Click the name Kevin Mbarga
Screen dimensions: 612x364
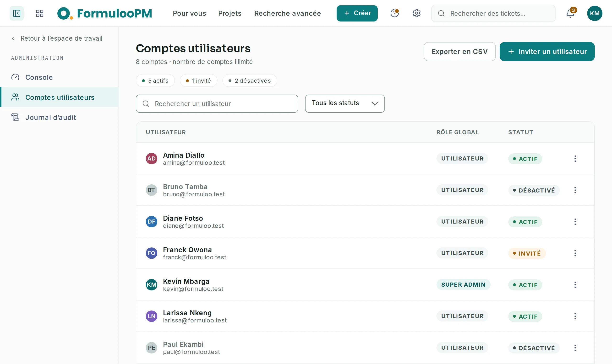(x=186, y=281)
